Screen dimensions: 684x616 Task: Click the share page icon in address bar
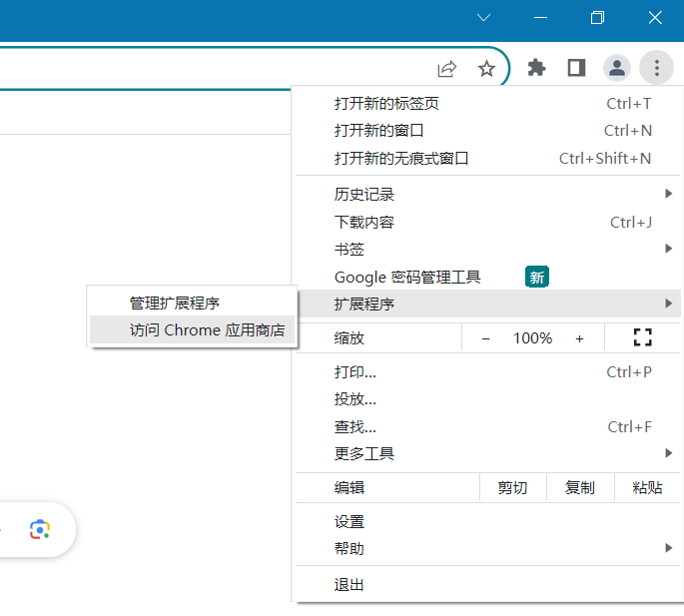[447, 69]
